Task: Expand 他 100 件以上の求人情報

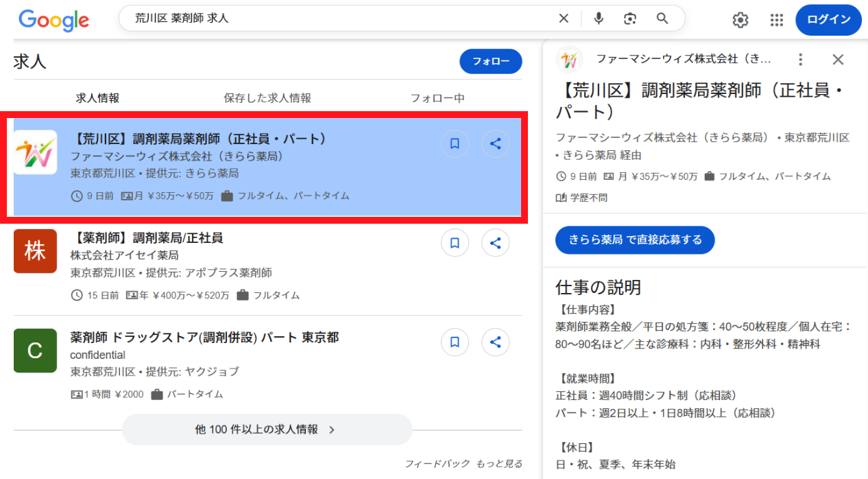Action: pyautogui.click(x=267, y=430)
